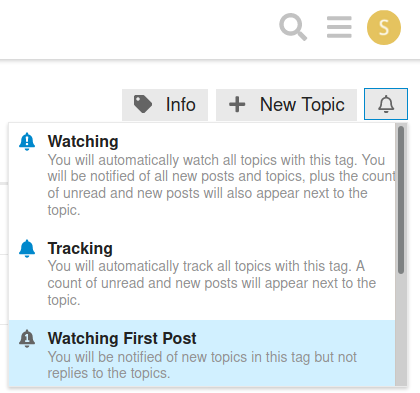Screen dimensions: 420x393
Task: Click the tag icon in Info button
Action: coord(143,104)
